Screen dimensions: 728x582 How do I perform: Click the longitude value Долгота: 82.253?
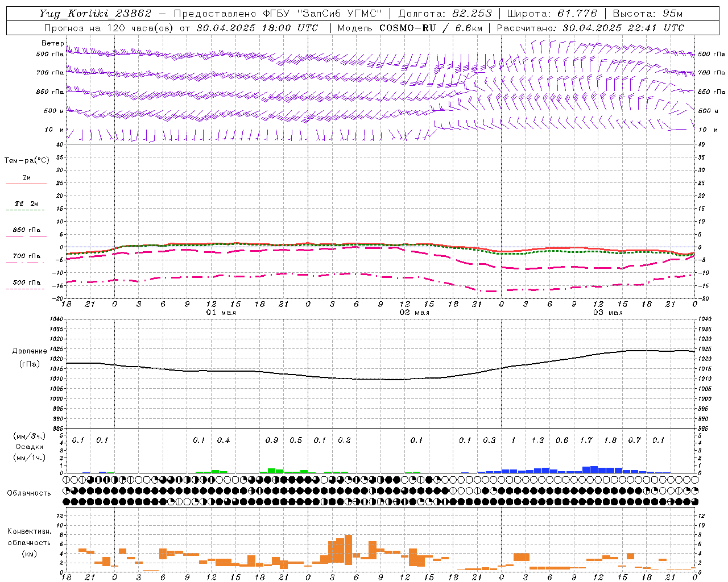click(x=445, y=14)
